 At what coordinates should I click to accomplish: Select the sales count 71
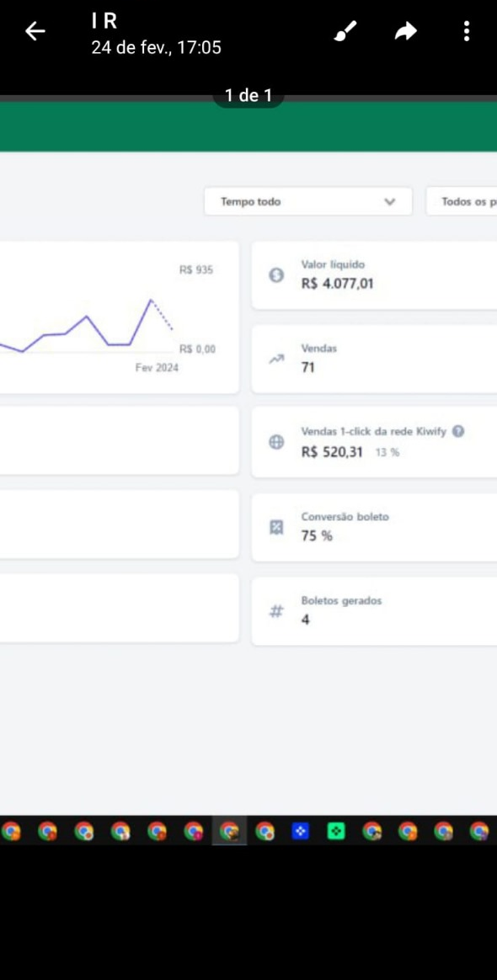307,367
